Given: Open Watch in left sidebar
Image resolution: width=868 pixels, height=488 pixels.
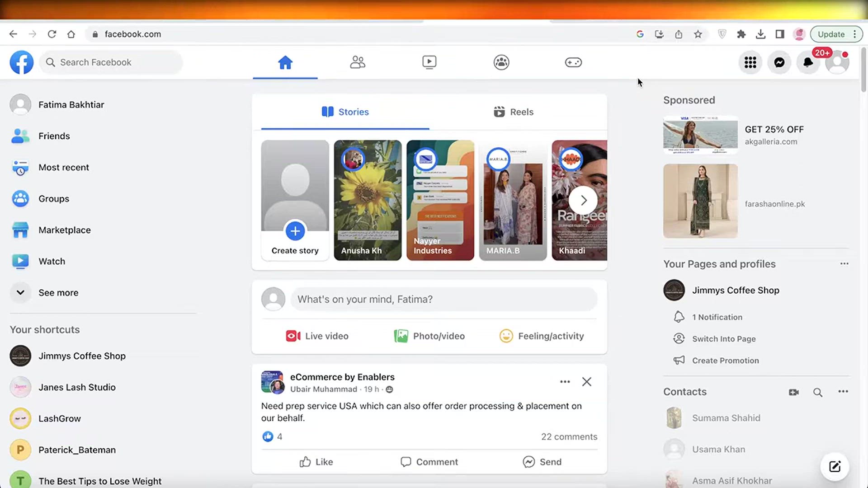Looking at the screenshot, I should (103, 261).
